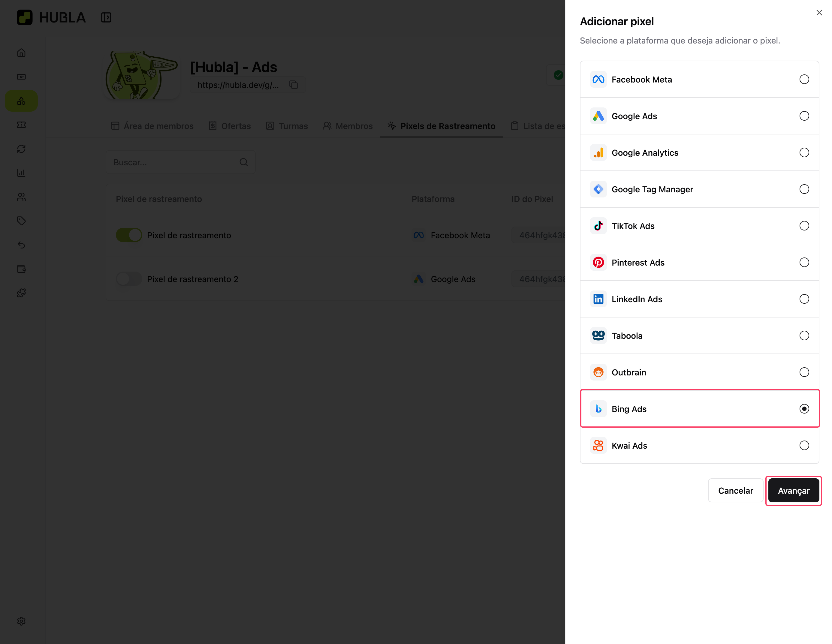Image resolution: width=832 pixels, height=644 pixels.
Task: Open the Membros tab
Action: (348, 126)
